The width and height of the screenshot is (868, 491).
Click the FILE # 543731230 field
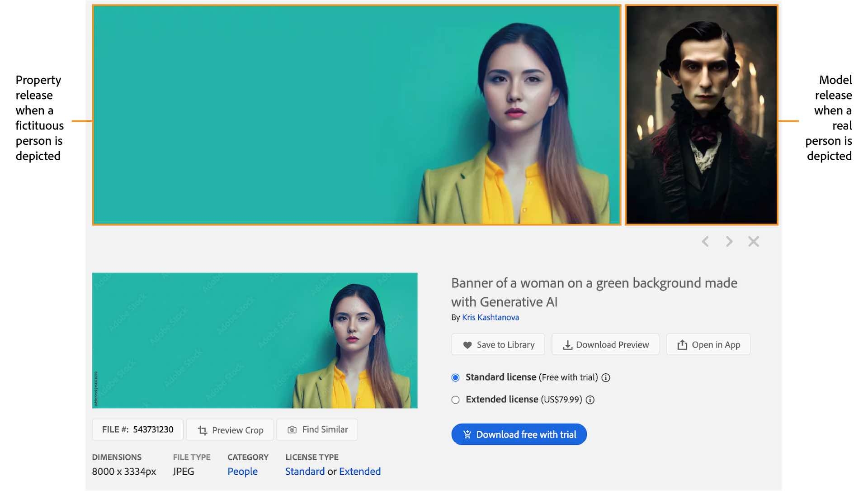[x=137, y=430]
